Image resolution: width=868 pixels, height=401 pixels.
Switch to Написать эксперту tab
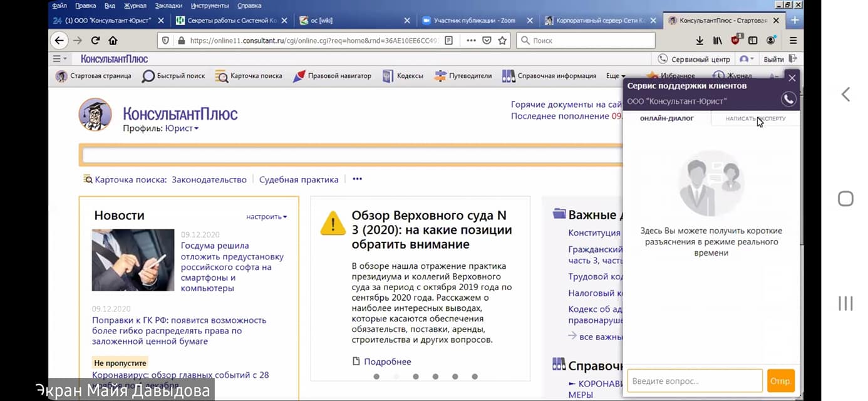tap(755, 118)
